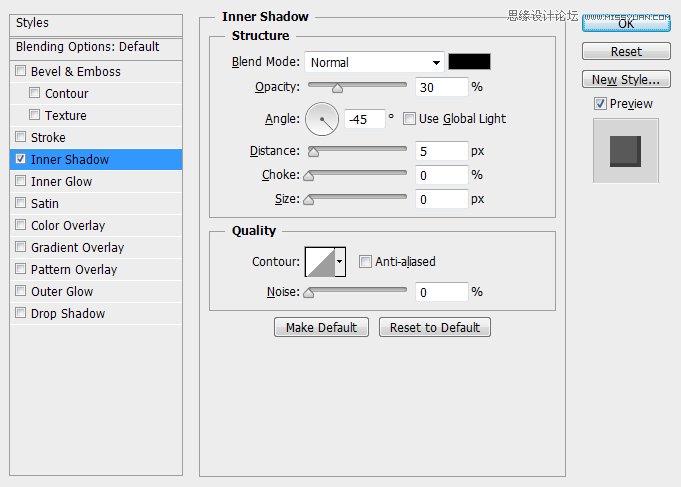Enable the Anti-aliased checkbox

[x=365, y=262]
